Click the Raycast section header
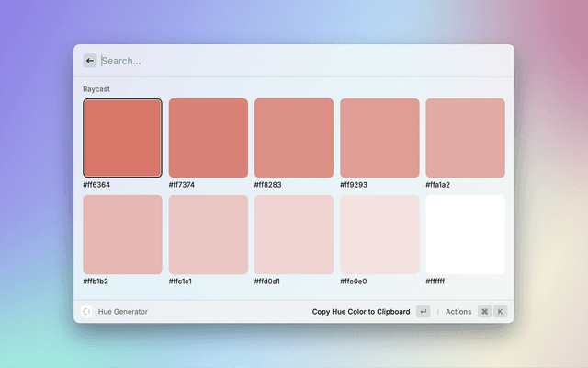The image size is (588, 368). pos(96,89)
